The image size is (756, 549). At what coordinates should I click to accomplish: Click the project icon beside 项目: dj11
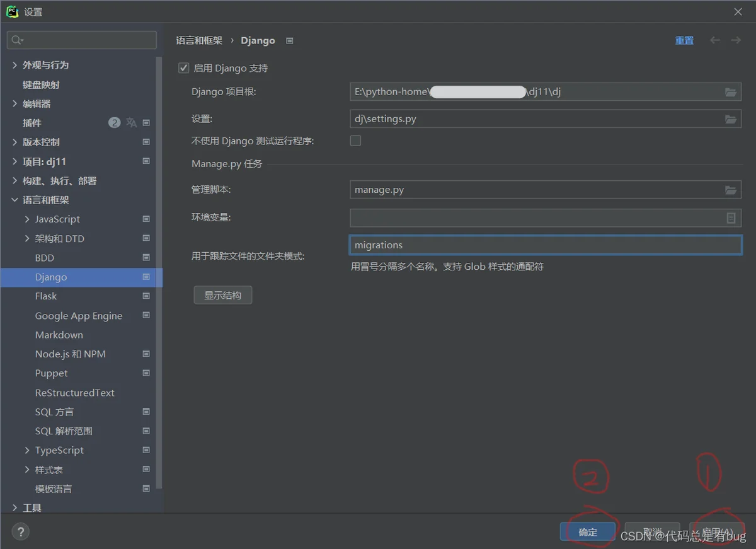pyautogui.click(x=146, y=161)
